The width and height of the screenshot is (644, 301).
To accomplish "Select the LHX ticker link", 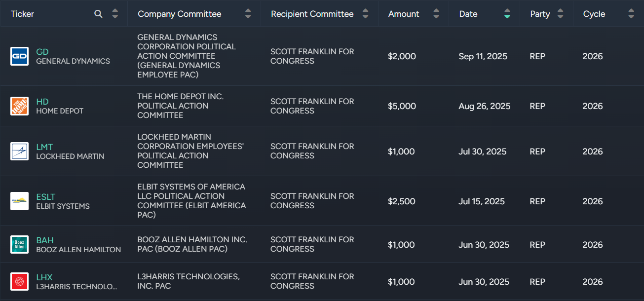I will [x=44, y=277].
